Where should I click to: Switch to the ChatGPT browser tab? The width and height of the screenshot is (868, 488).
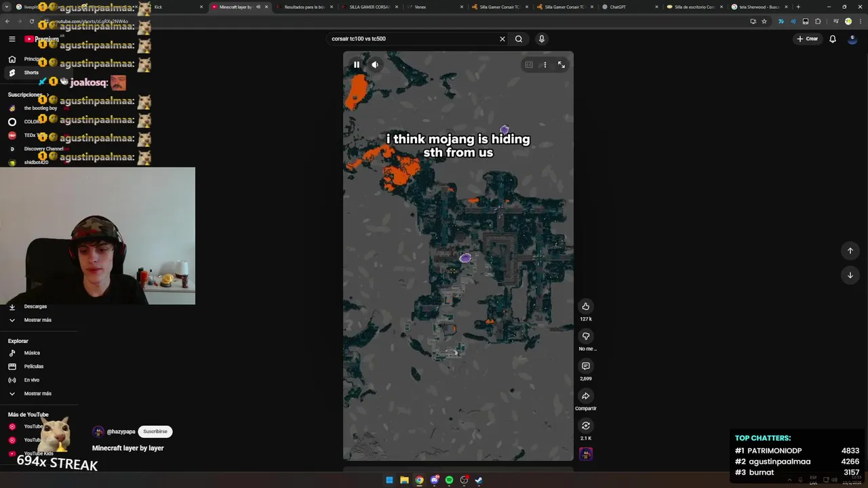coord(629,7)
